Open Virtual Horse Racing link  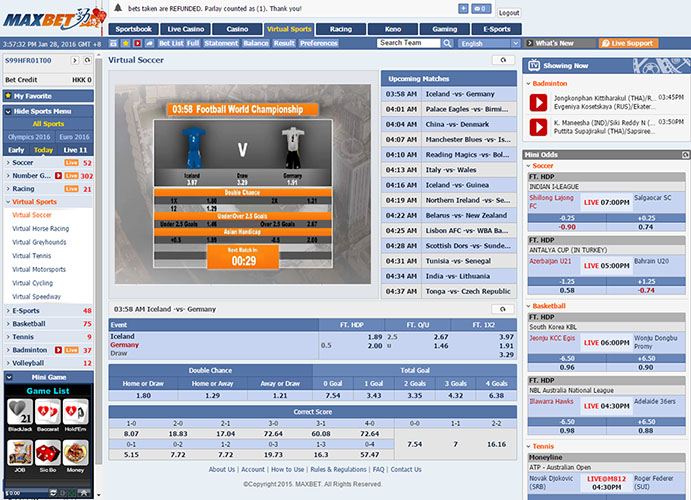pyautogui.click(x=41, y=229)
